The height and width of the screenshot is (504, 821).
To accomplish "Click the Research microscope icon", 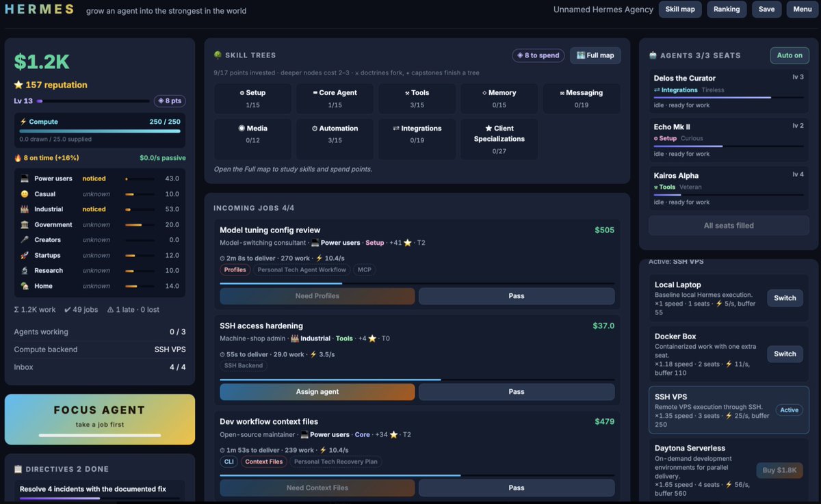I will (25, 271).
